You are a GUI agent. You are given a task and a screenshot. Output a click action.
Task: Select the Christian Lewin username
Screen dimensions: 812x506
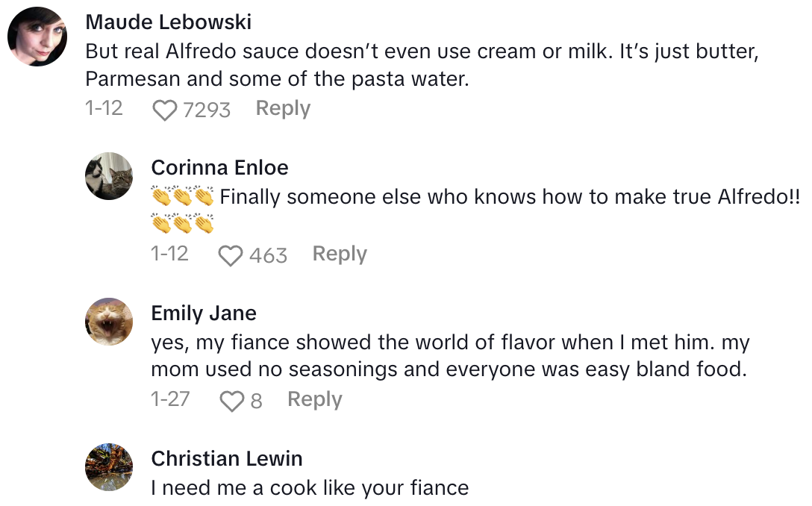click(x=227, y=458)
